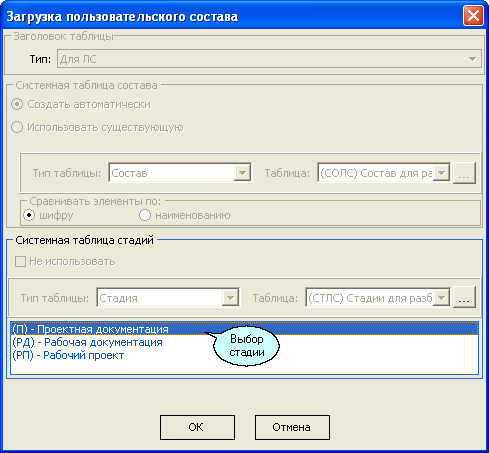Expand the СОЛС Состав table dropdown arrow

pos(441,173)
